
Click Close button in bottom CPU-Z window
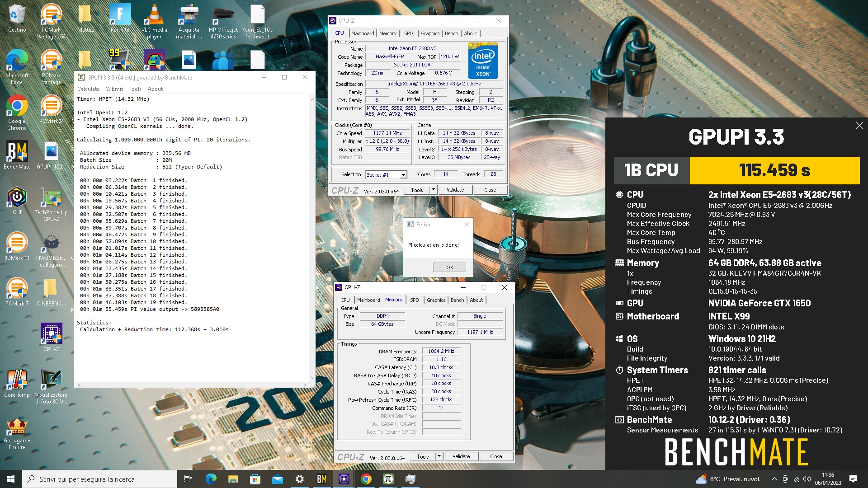pyautogui.click(x=496, y=456)
